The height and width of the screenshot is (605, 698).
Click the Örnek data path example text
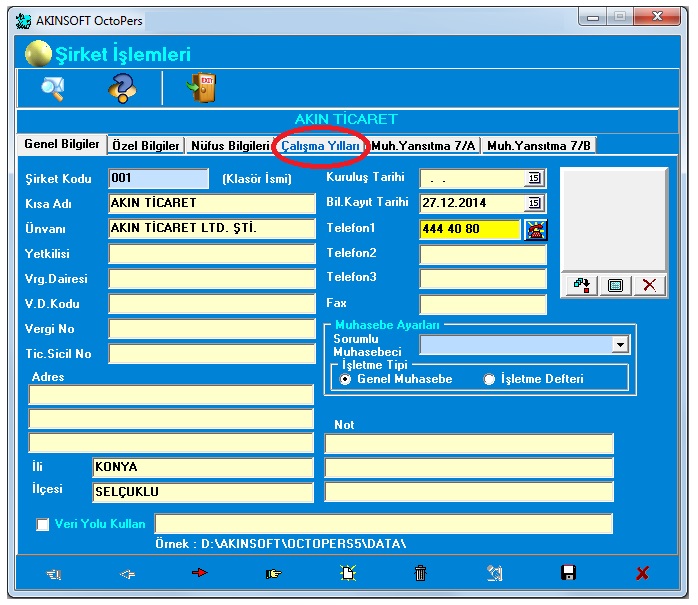(x=280, y=544)
